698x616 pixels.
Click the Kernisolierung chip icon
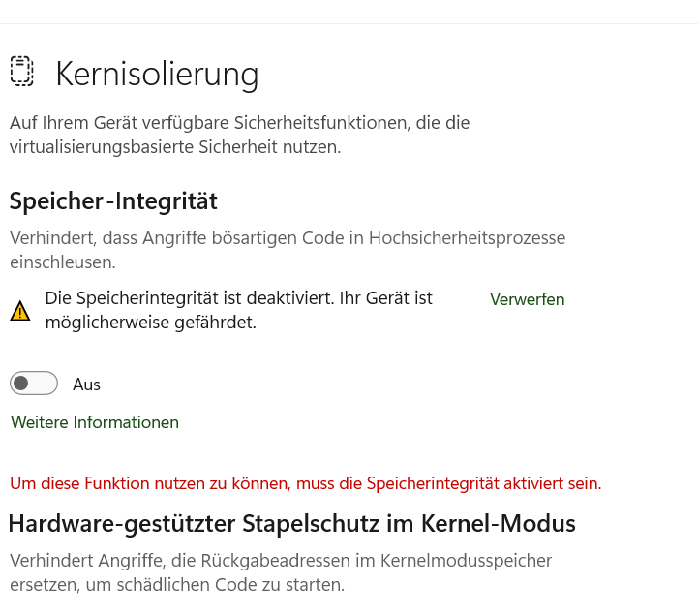22,72
